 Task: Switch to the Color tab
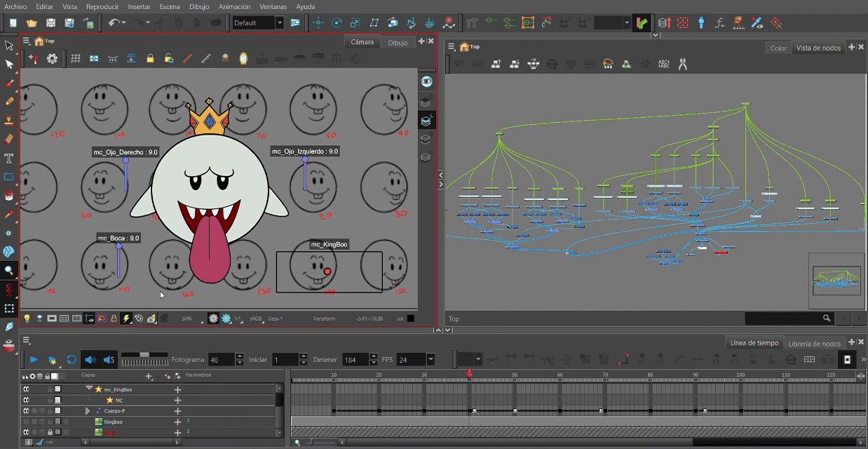point(778,48)
